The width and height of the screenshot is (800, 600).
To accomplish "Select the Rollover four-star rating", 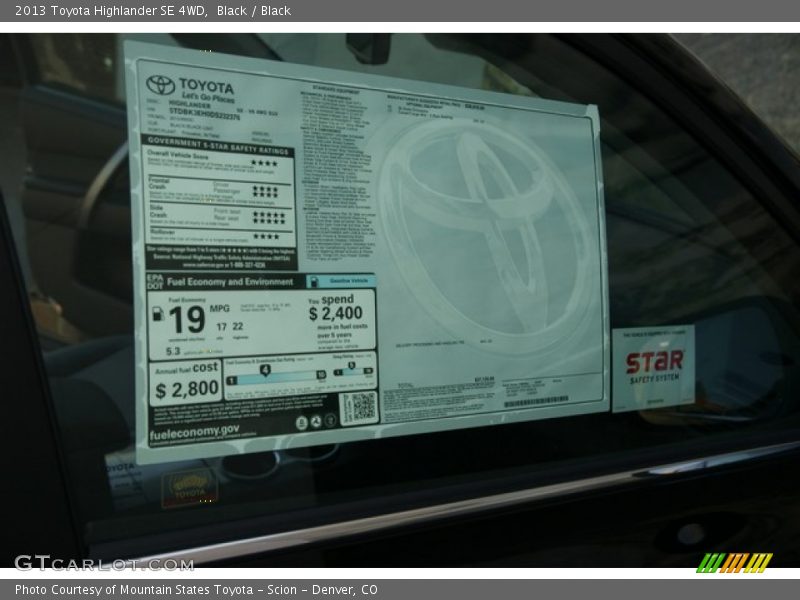I will pos(265,237).
